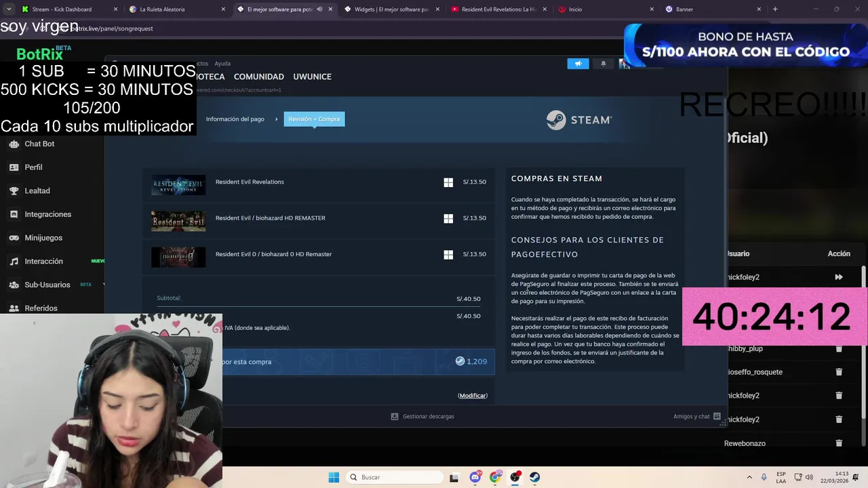Click the taskbar Buscar search box
The width and height of the screenshot is (868, 488).
[395, 477]
